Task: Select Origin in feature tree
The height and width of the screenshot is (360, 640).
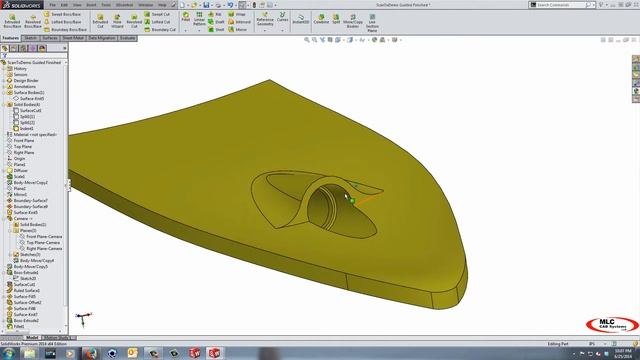Action: pos(19,158)
